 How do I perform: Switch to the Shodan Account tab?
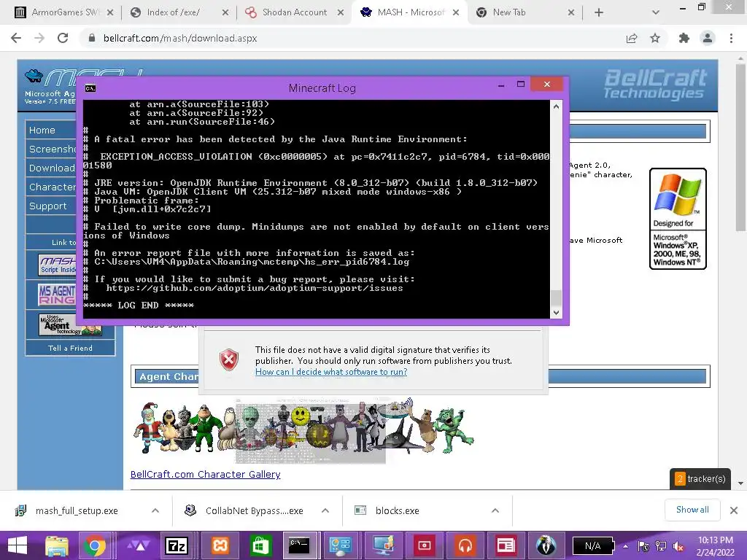295,12
